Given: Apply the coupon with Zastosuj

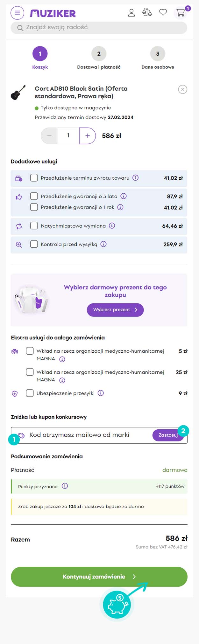Looking at the screenshot, I should click(167, 435).
